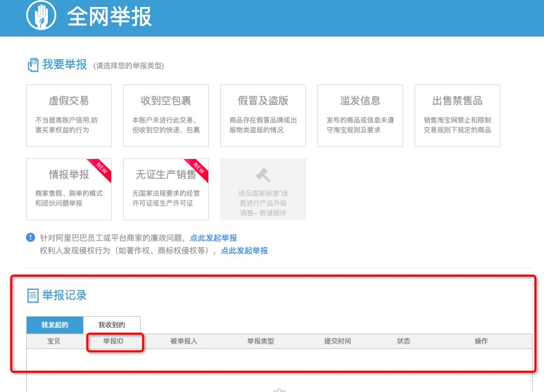Click the 状态 column header

(x=403, y=341)
